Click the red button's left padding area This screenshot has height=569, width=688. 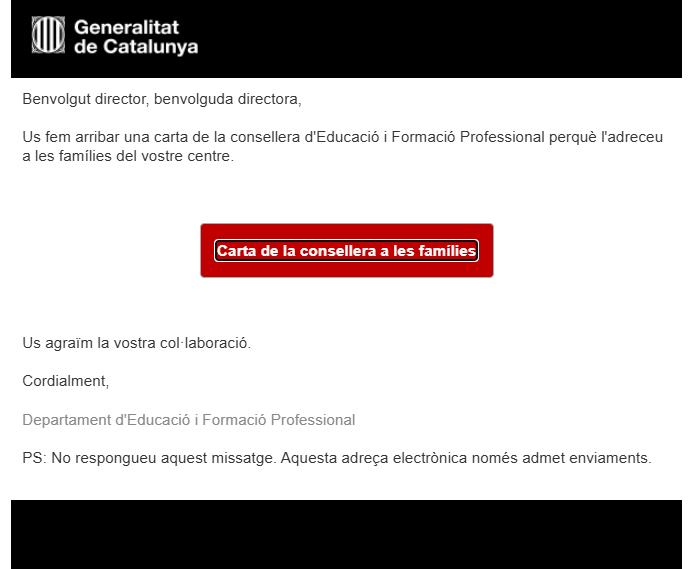tap(208, 251)
